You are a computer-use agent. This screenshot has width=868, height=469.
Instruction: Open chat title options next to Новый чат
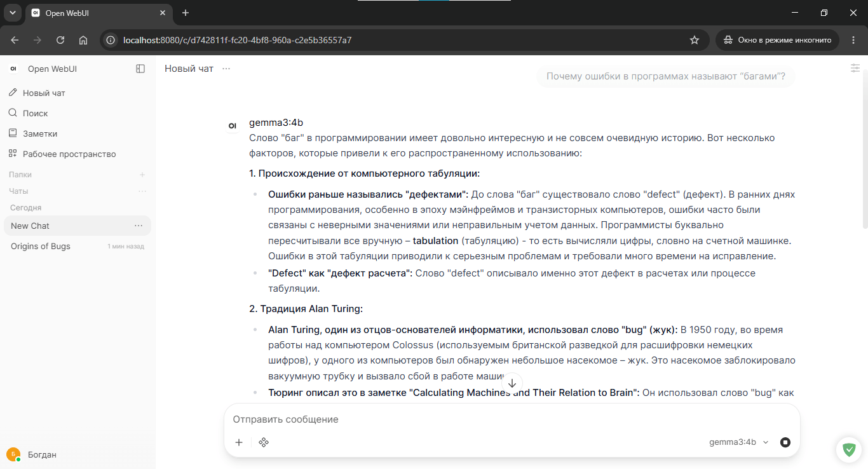pos(226,69)
